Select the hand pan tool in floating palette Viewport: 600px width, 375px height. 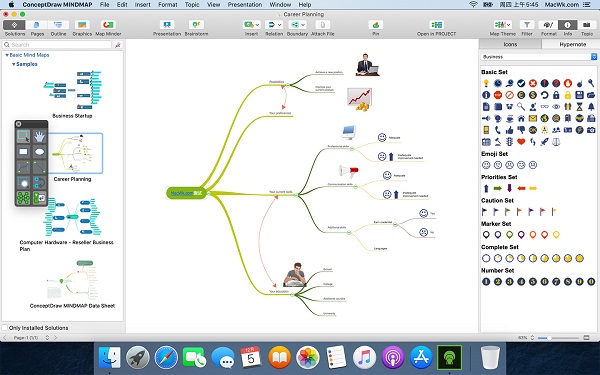coord(39,136)
